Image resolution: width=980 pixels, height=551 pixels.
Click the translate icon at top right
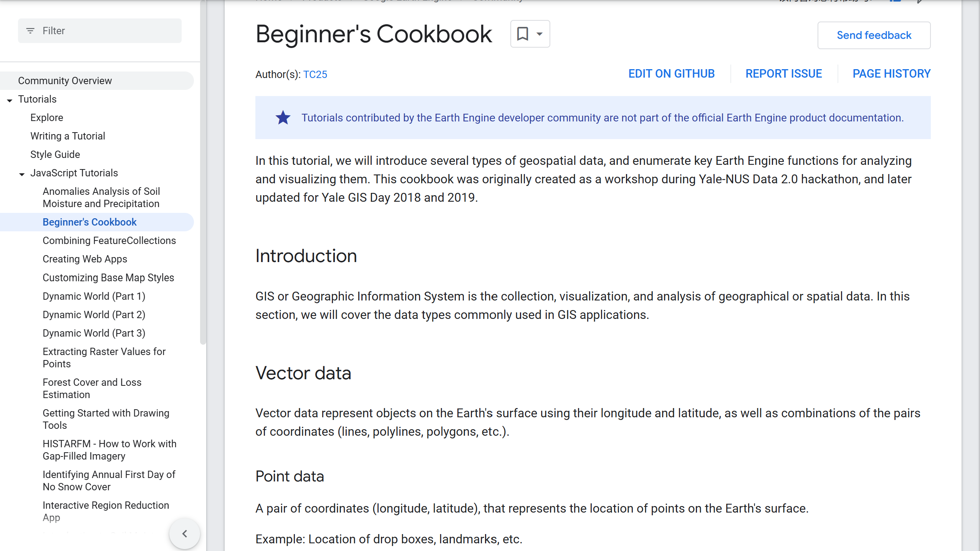(895, 1)
